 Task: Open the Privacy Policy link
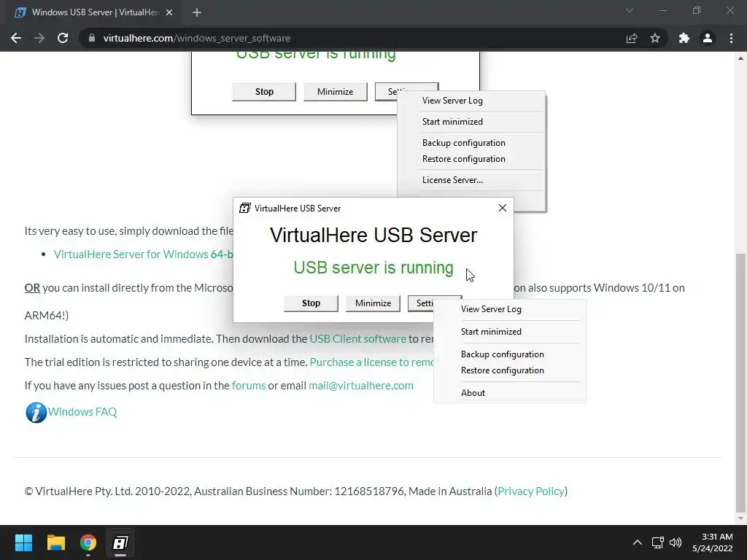coord(531,491)
